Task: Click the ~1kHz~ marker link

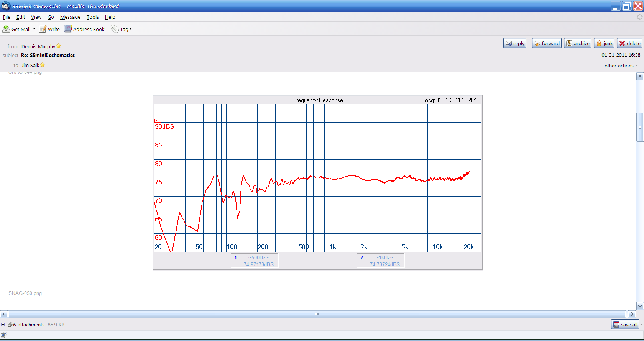Action: (x=384, y=257)
